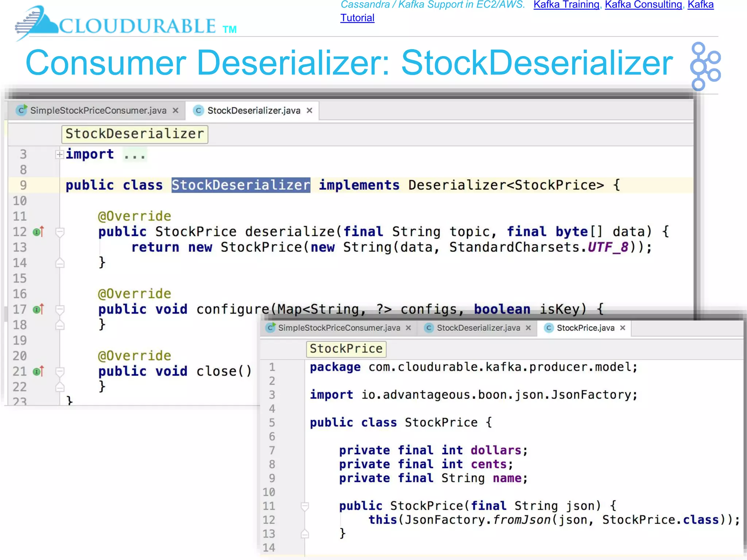
Task: Open the Kafka Tutorial link
Action: tap(357, 18)
